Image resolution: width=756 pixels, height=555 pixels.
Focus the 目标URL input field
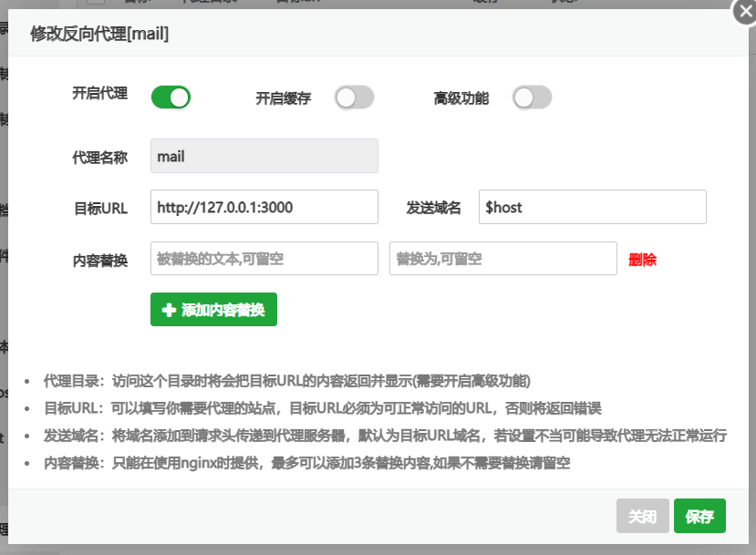pyautogui.click(x=264, y=207)
